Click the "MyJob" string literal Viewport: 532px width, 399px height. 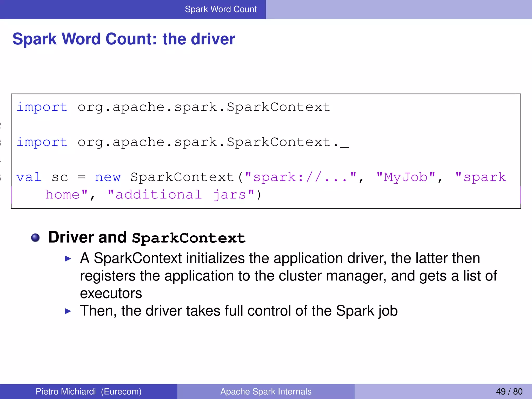point(406,177)
